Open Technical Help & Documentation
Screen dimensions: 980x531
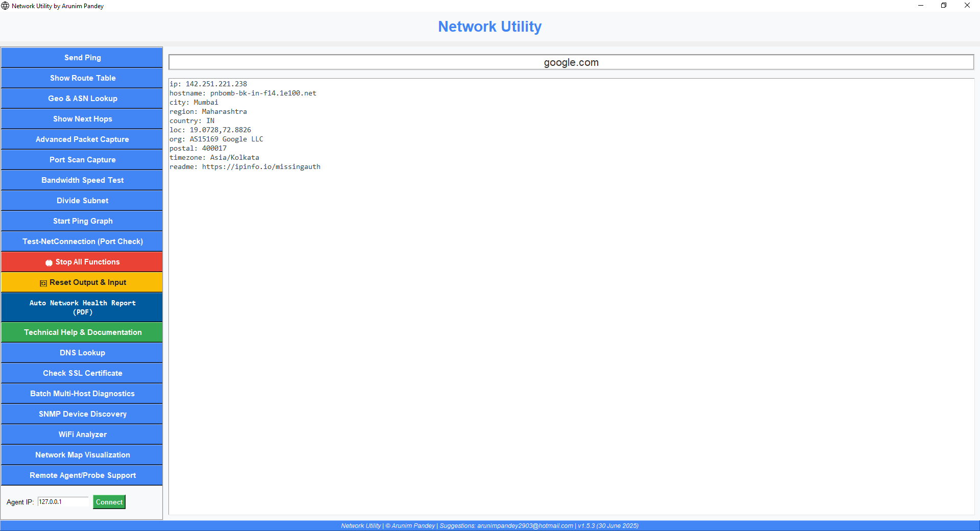[82, 332]
